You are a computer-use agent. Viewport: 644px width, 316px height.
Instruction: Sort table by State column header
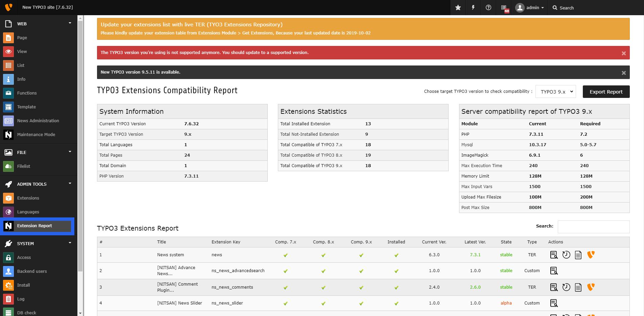click(x=506, y=242)
